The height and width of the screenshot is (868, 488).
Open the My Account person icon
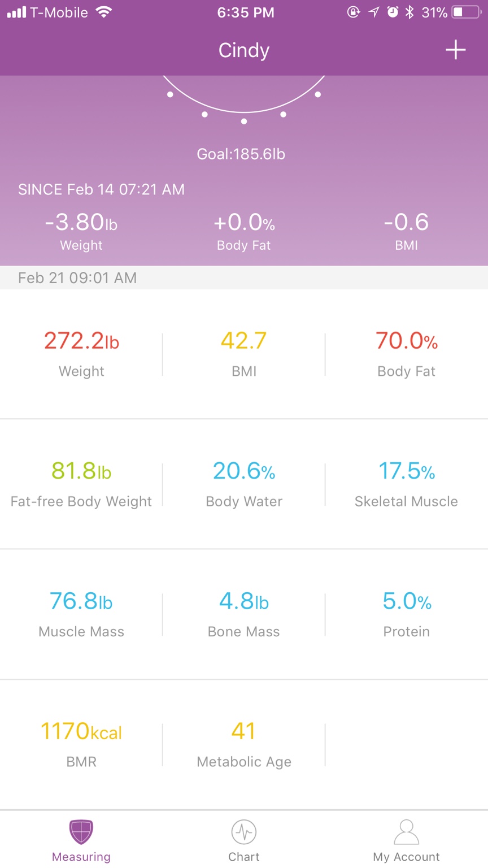click(406, 832)
